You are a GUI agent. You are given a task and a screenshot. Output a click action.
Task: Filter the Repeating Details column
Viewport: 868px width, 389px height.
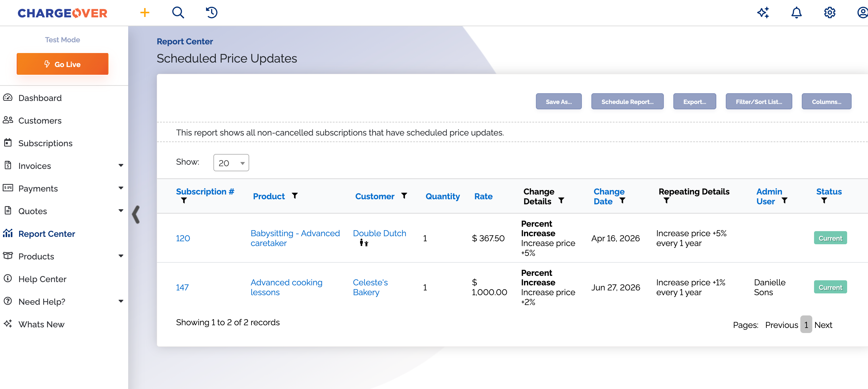(666, 201)
